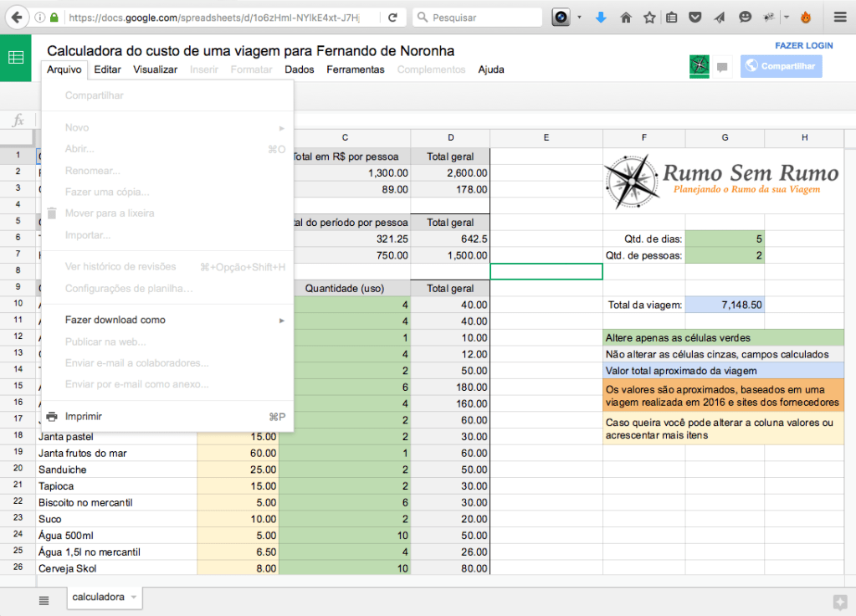Show all sheets list icon

click(44, 599)
